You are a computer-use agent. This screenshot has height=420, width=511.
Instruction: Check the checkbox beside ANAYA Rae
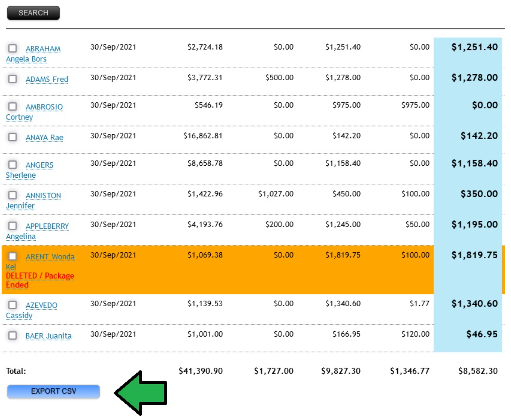(13, 137)
